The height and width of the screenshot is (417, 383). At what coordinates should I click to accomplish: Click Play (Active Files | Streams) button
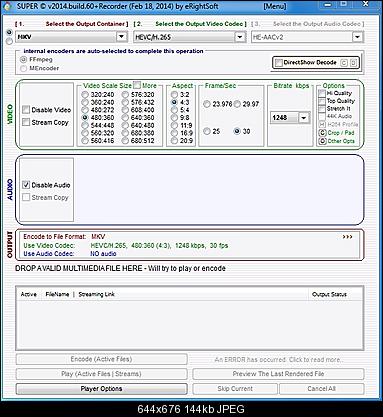coord(101,374)
